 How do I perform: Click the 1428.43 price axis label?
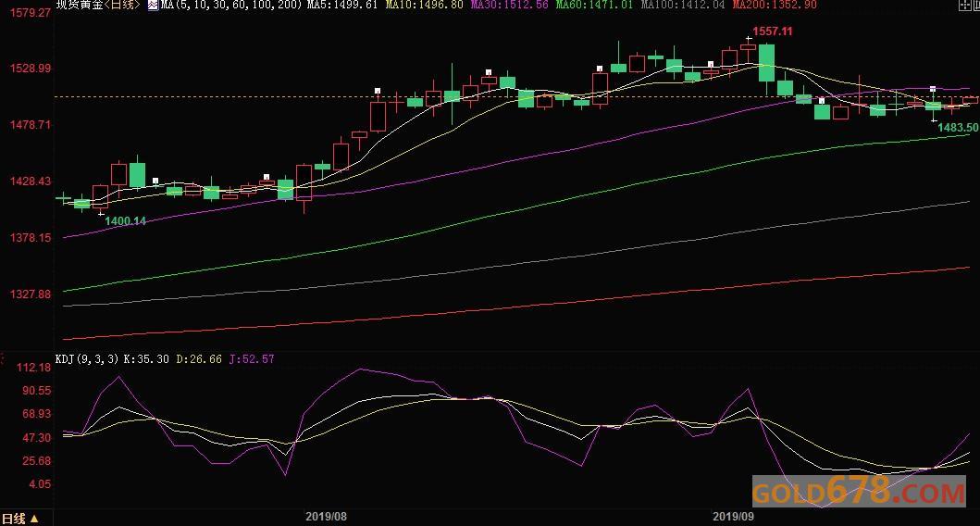click(x=31, y=182)
